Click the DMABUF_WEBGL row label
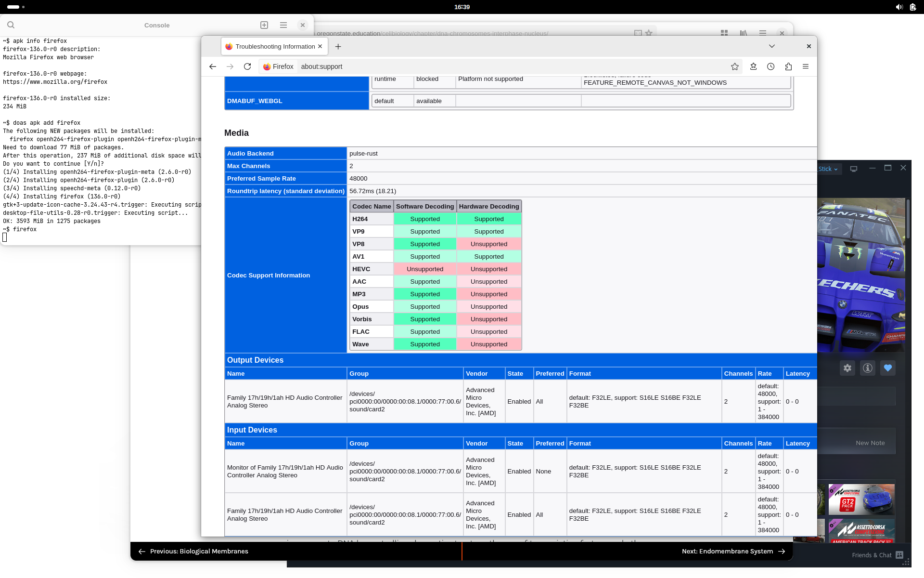Image resolution: width=924 pixels, height=578 pixels. click(255, 101)
